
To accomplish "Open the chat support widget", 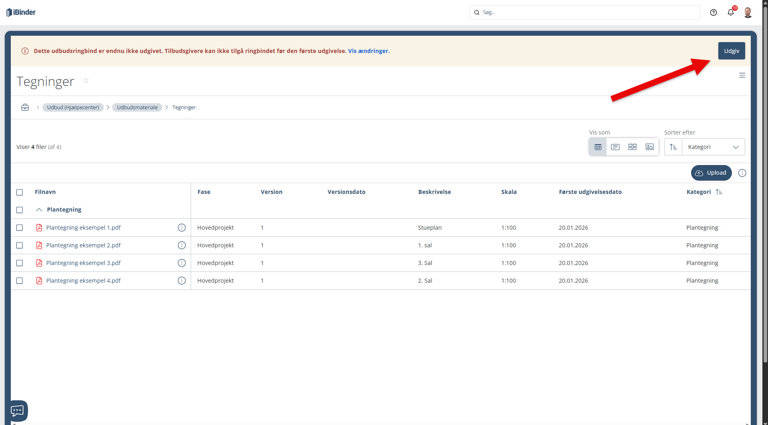I will [x=17, y=410].
